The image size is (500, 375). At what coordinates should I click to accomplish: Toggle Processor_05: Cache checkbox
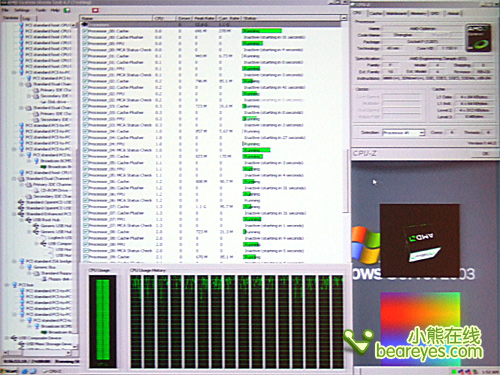[x=85, y=156]
